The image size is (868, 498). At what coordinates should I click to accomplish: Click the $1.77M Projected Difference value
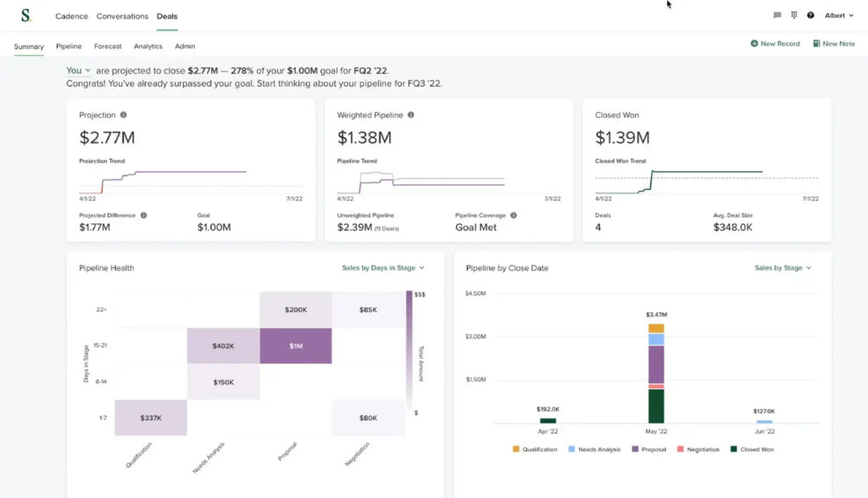coord(95,227)
